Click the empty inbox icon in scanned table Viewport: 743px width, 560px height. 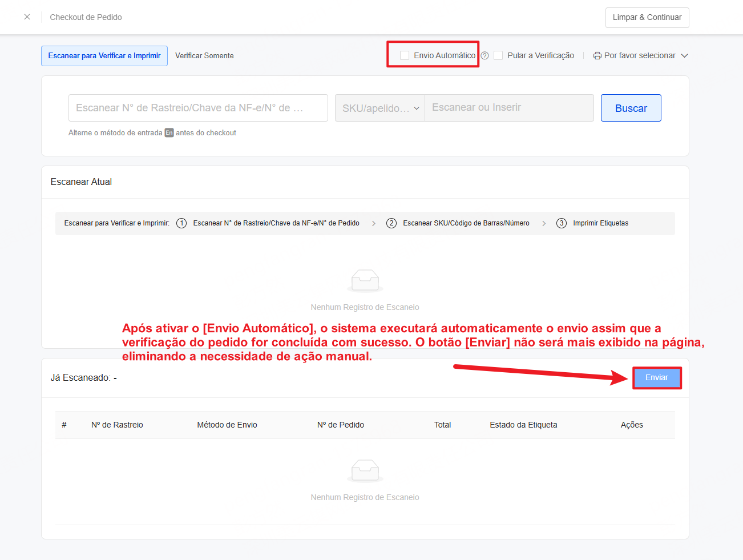pyautogui.click(x=365, y=471)
